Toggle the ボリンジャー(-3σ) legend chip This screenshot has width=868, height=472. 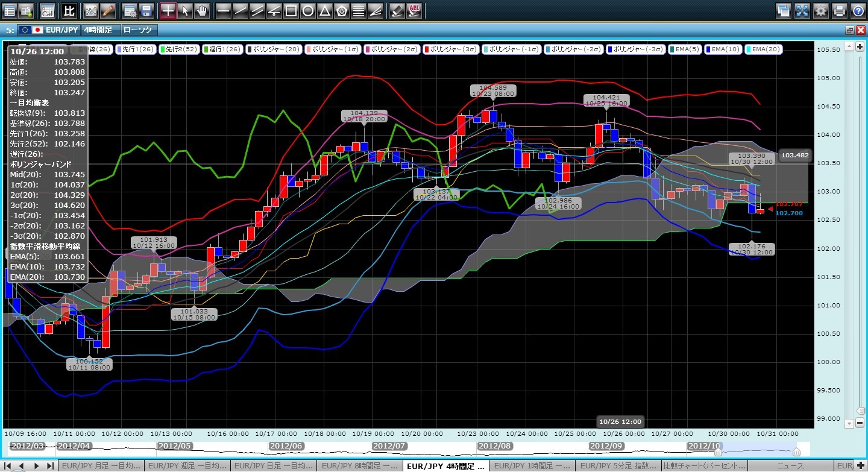(x=634, y=50)
